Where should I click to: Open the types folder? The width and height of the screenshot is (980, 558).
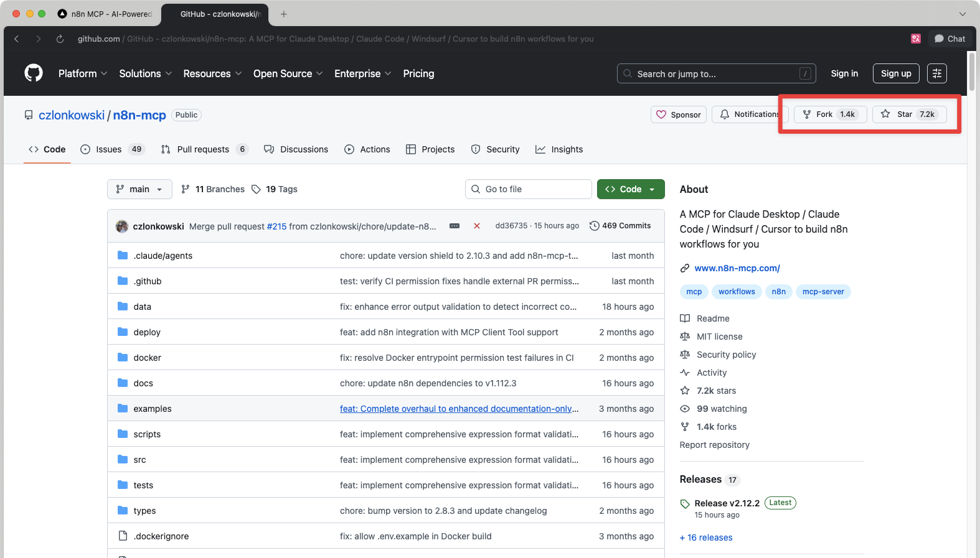(x=145, y=511)
